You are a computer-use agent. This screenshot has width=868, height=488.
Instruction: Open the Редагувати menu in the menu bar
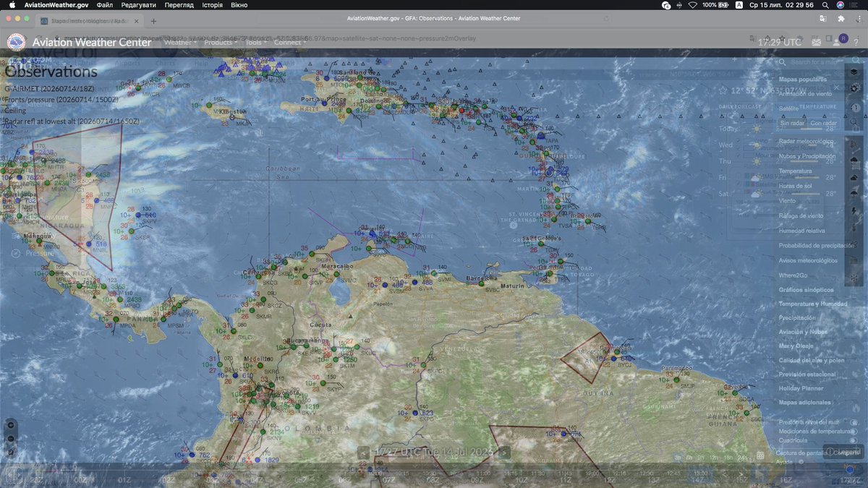139,4
